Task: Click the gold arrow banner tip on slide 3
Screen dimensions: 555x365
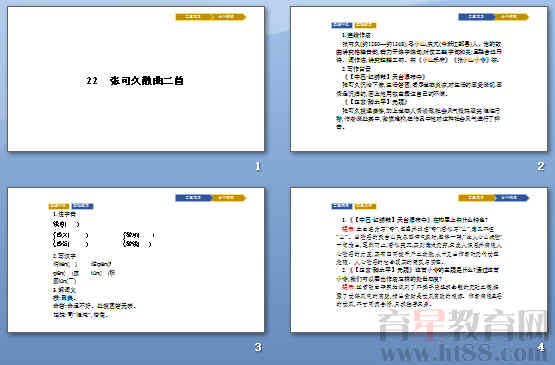Action: pyautogui.click(x=228, y=198)
